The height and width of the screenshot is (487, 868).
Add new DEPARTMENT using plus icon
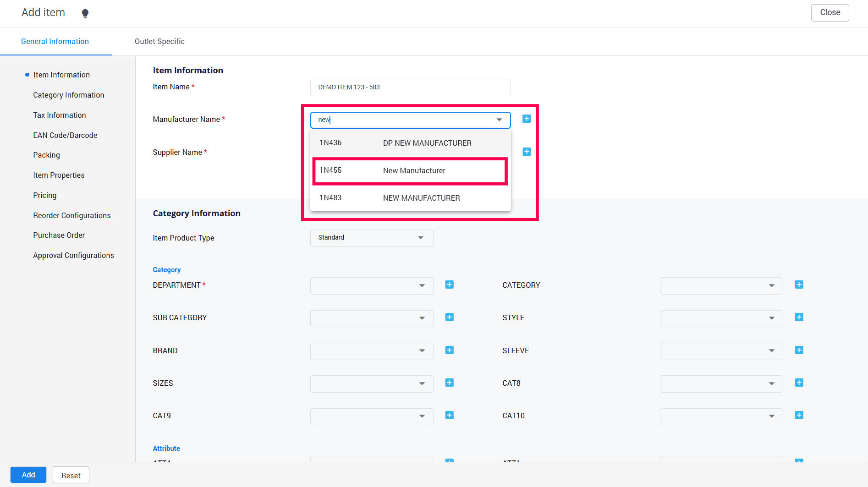point(449,285)
